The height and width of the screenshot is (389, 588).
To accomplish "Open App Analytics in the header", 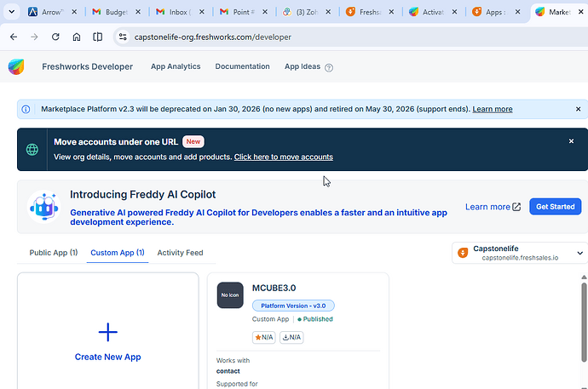I will [x=176, y=66].
